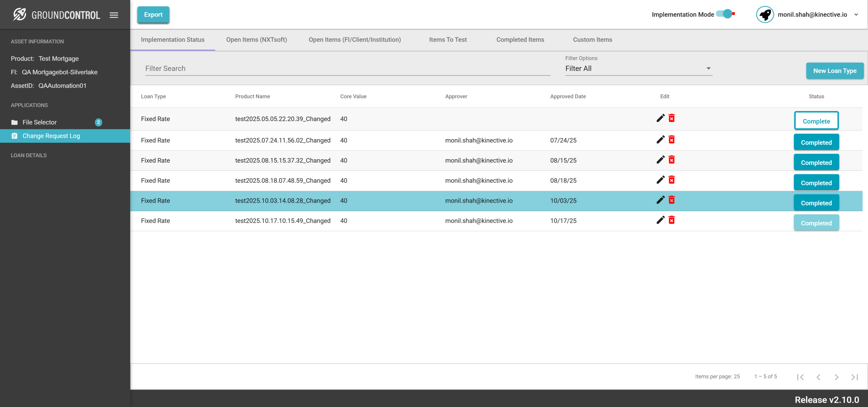Click the hamburger menu icon

tap(114, 15)
